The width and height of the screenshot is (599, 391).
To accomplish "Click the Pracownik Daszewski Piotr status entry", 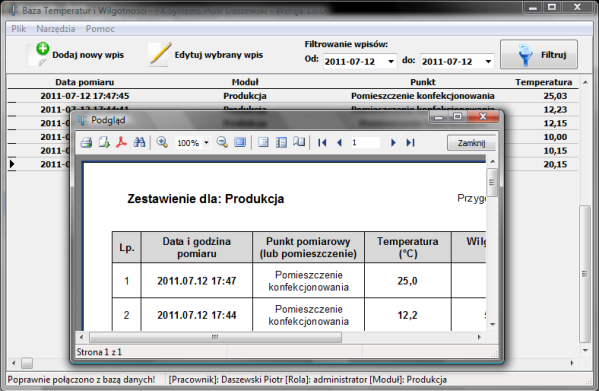I will coord(308,380).
